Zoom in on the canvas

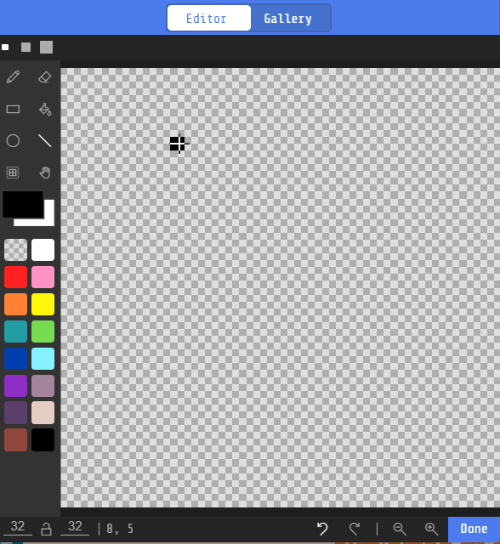coord(431,529)
